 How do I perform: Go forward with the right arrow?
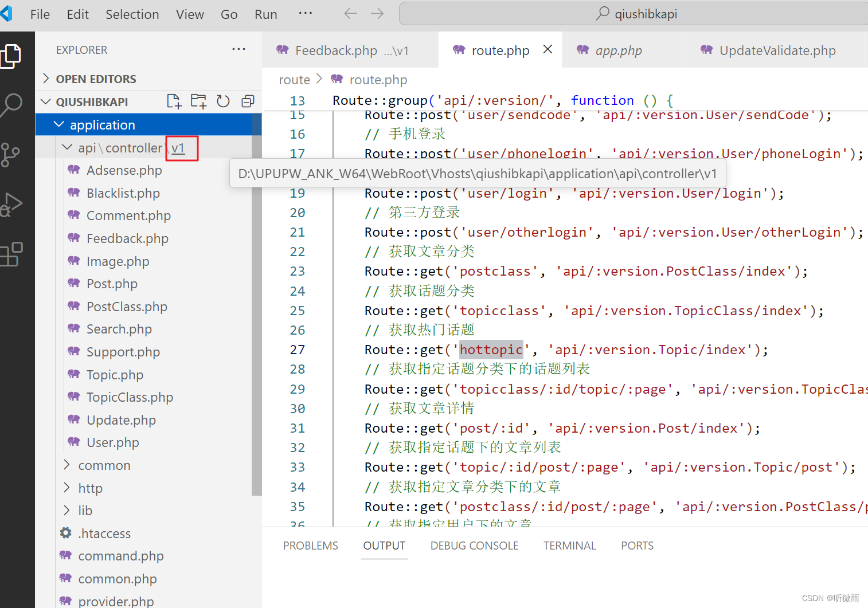coord(377,14)
